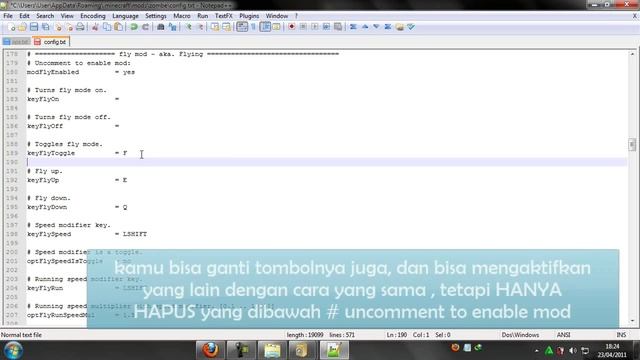Click the Zoom In toolbar icon

(x=188, y=27)
